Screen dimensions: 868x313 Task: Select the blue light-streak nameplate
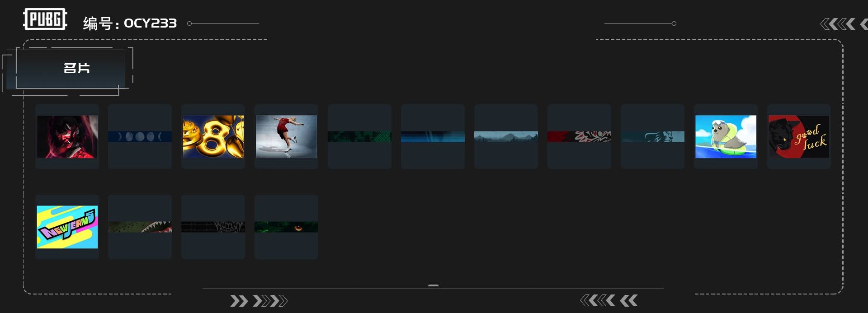pos(433,136)
